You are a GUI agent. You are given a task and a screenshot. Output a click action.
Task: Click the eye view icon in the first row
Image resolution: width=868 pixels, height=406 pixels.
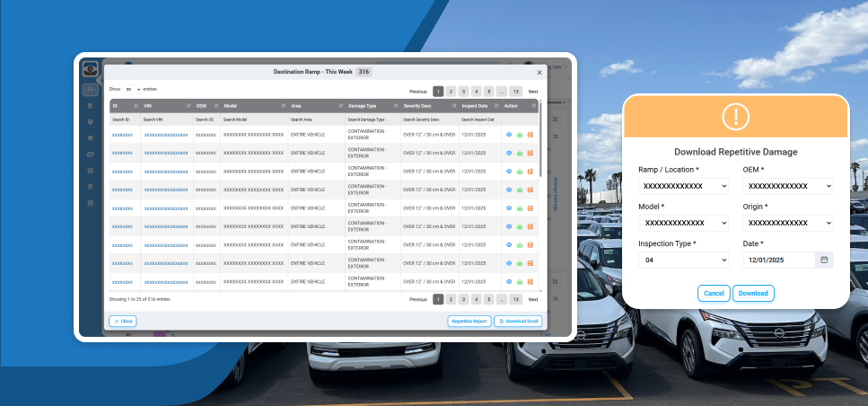(x=509, y=135)
